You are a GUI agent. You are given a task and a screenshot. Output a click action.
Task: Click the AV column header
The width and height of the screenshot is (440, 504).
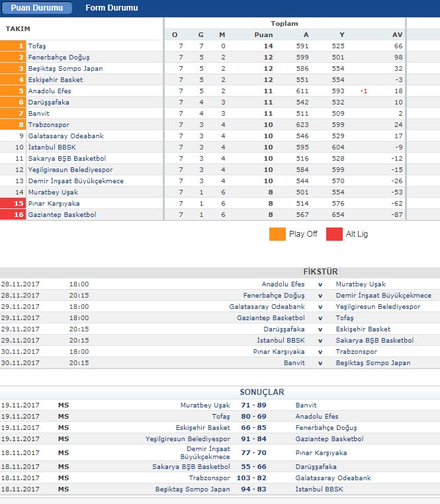pos(397,34)
